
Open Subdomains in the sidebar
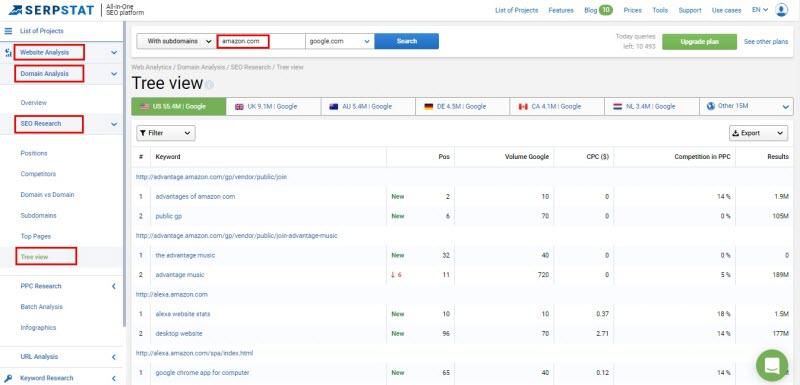38,216
